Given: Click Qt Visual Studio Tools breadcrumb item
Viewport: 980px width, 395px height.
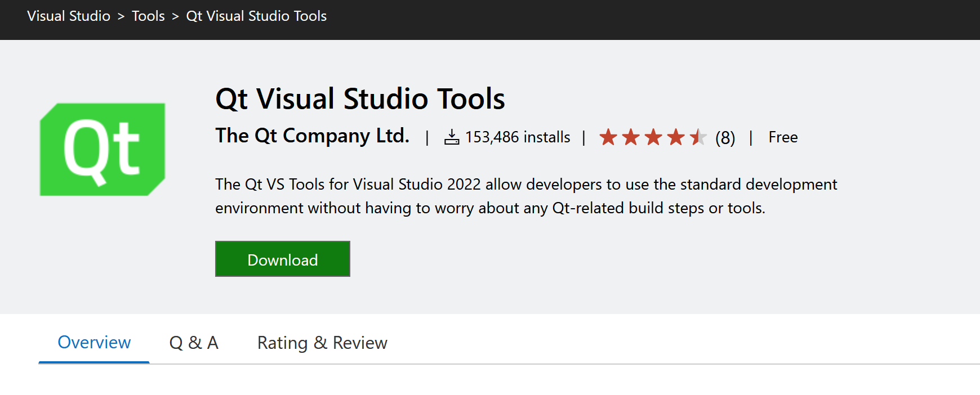Looking at the screenshot, I should 256,16.
